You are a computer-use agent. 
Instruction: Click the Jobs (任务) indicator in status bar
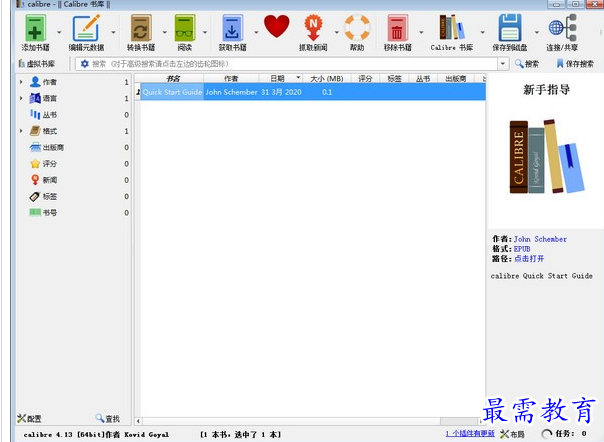tap(564, 434)
